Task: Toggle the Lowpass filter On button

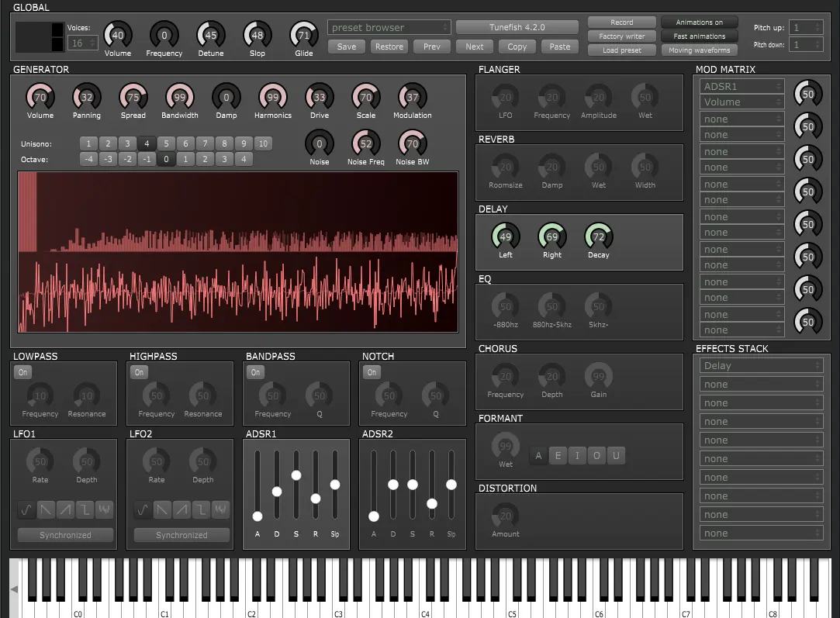Action: tap(22, 372)
